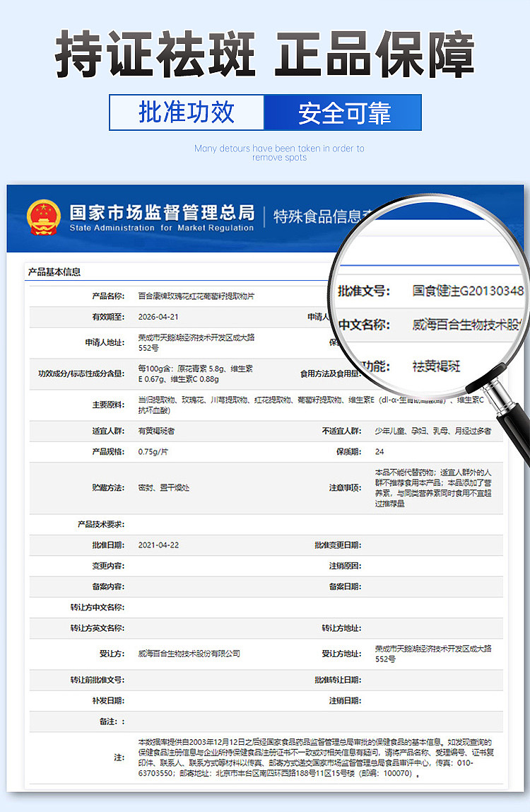Select the storage value 密封、置干燥处

pyautogui.click(x=163, y=488)
